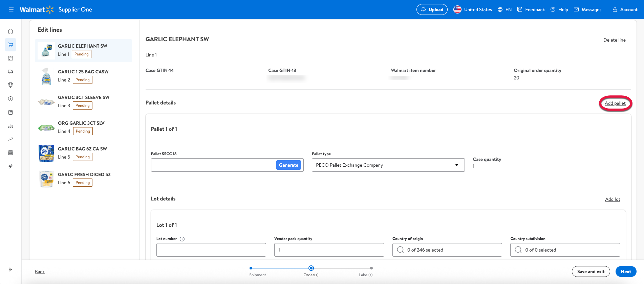Open the truck shipping icon in the sidebar
The image size is (644, 284).
pos(10,72)
